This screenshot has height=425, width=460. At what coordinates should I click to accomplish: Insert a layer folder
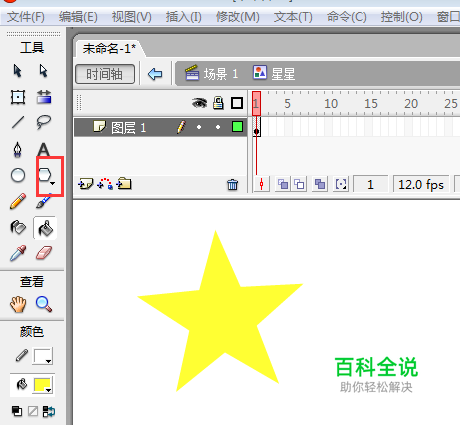(x=124, y=184)
